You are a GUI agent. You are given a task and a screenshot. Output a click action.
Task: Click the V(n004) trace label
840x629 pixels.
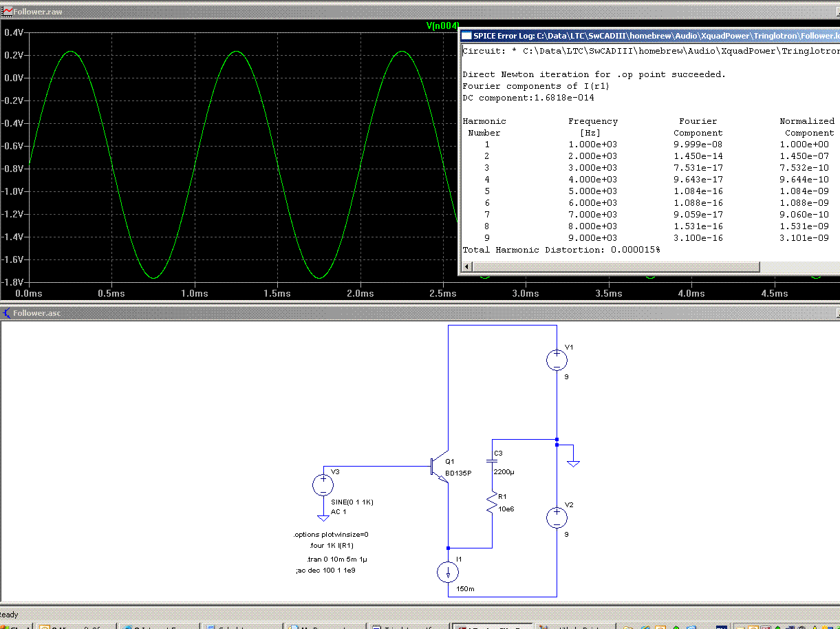click(442, 26)
